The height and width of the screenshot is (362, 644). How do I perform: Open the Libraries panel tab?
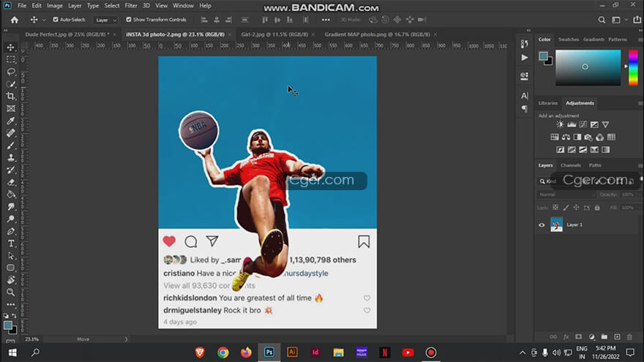point(548,103)
